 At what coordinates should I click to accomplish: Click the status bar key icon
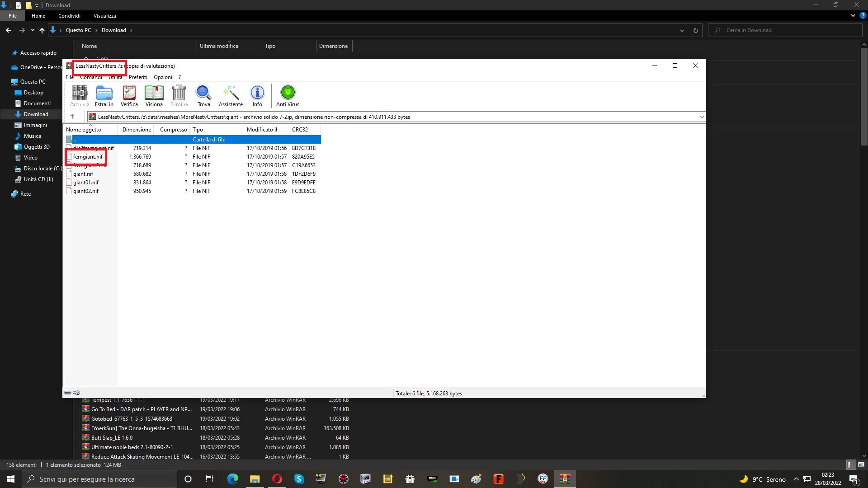coord(76,393)
